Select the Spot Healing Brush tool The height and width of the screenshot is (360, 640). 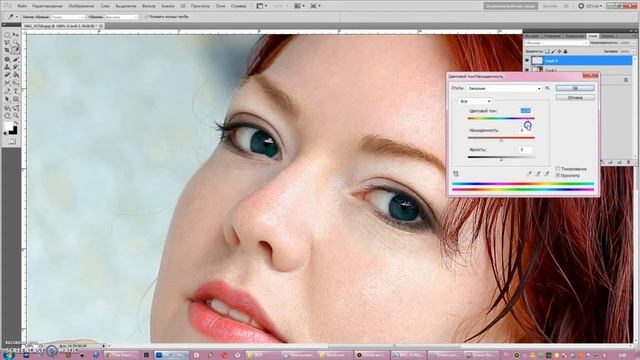7,60
